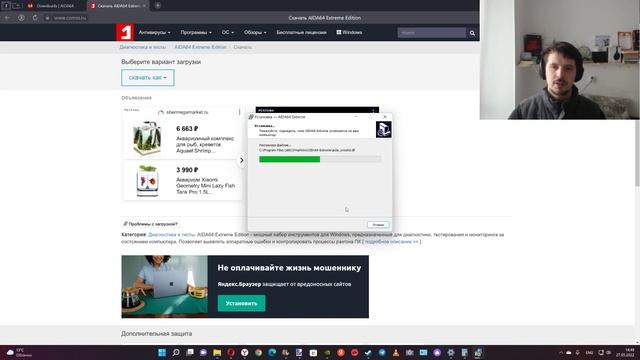Screen dimensions: 640x360
Task: Launch Microsoft Edge from the taskbar
Action: 272,352
